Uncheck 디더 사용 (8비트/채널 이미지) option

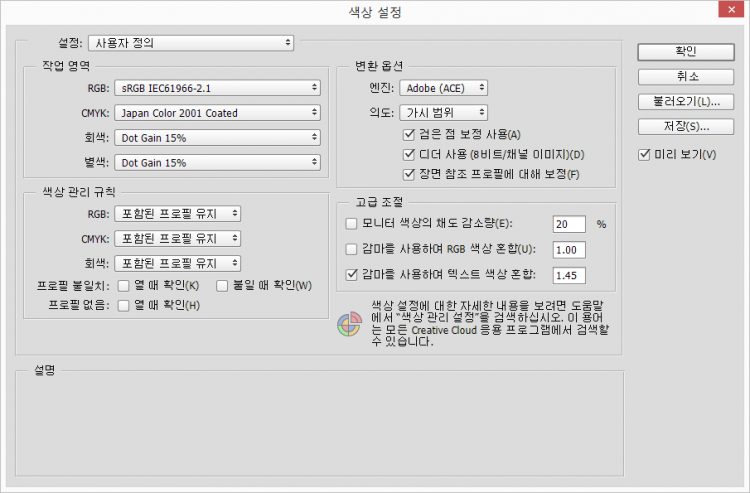pyautogui.click(x=409, y=154)
